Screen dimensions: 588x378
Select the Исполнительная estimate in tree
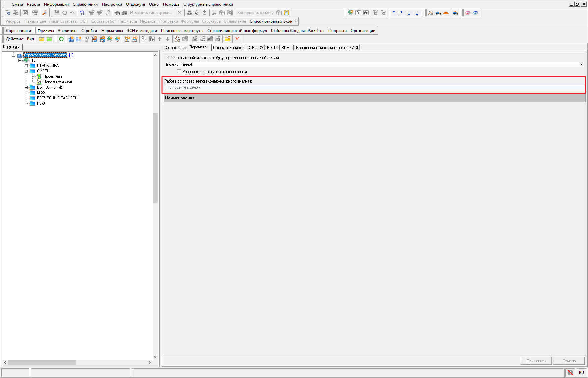[x=57, y=82]
